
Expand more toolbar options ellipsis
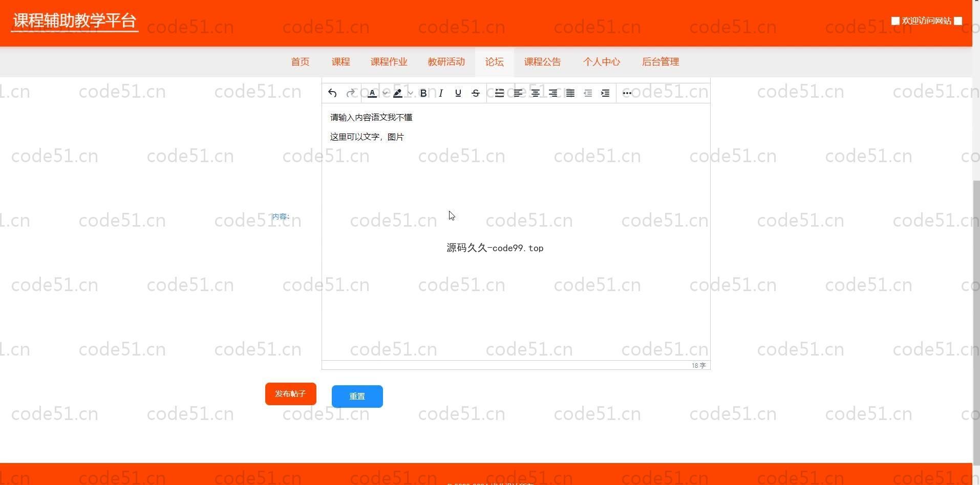coord(627,93)
